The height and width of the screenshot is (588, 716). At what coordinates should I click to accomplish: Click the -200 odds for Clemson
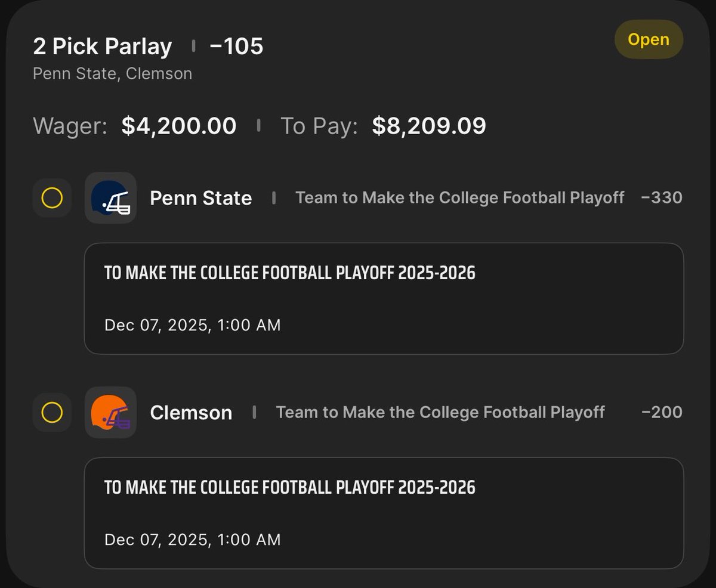(662, 413)
